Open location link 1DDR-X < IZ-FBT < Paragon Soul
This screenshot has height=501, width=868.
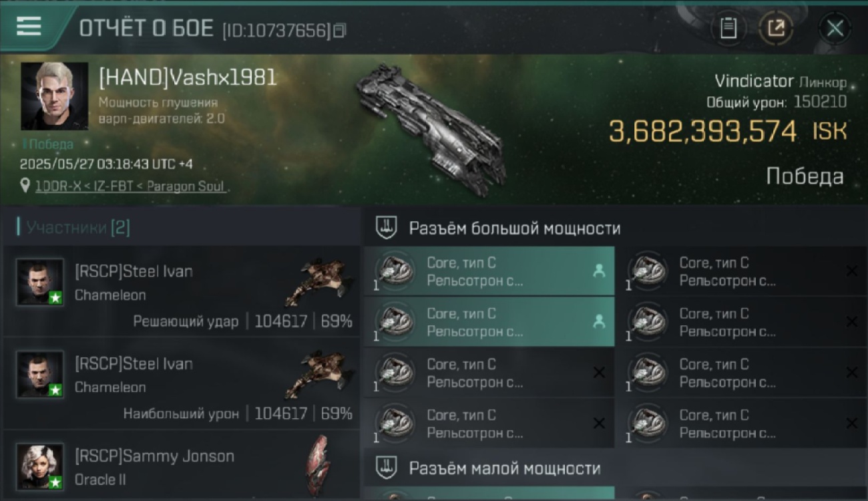pos(130,186)
